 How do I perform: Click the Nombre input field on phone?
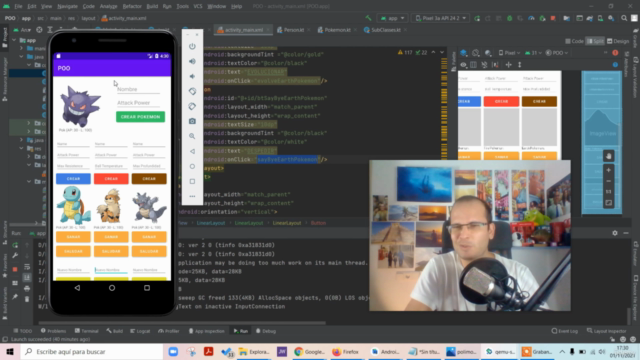tap(139, 89)
